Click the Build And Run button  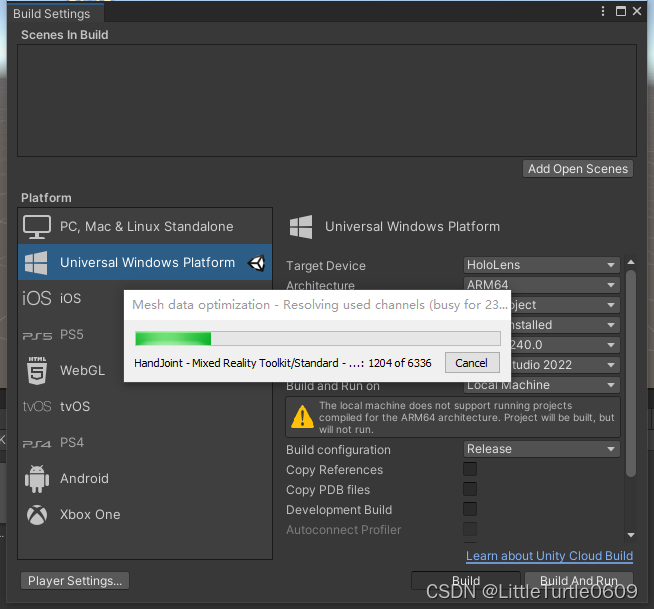tap(579, 580)
